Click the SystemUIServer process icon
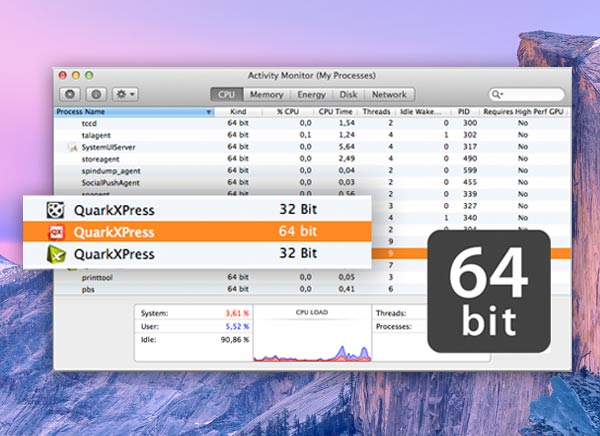 click(73, 147)
